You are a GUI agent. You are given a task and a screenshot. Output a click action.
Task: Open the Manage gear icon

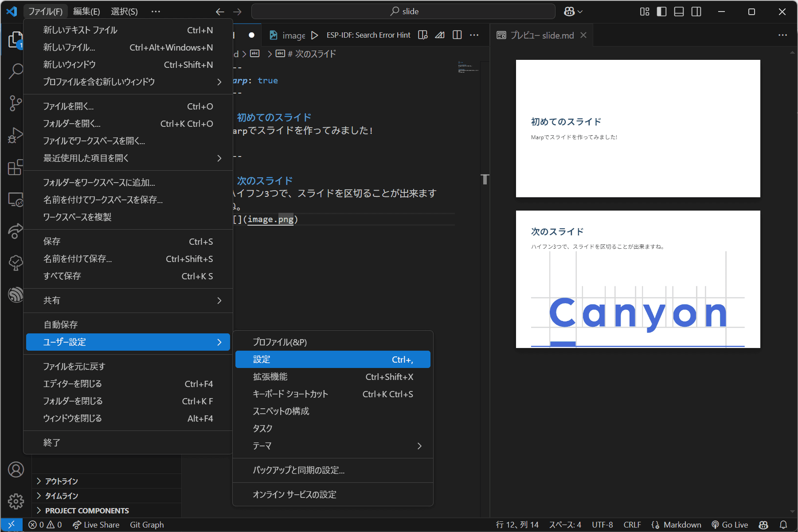coord(16,501)
